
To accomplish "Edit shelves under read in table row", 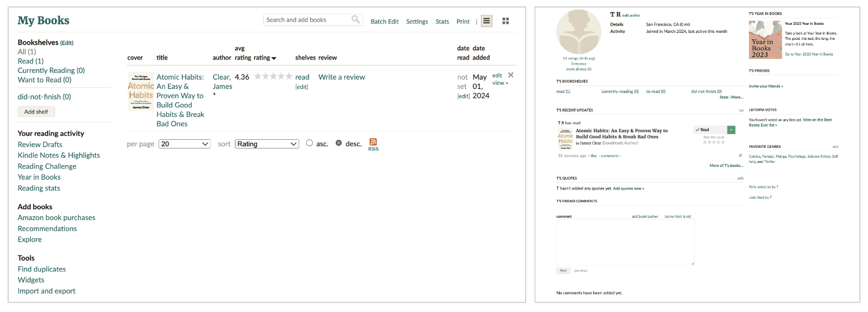I will tap(301, 87).
